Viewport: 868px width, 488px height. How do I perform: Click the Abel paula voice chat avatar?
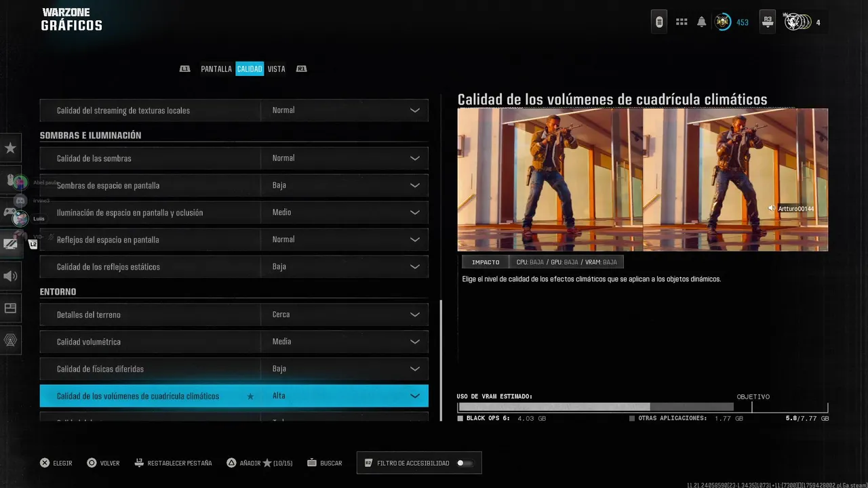20,182
